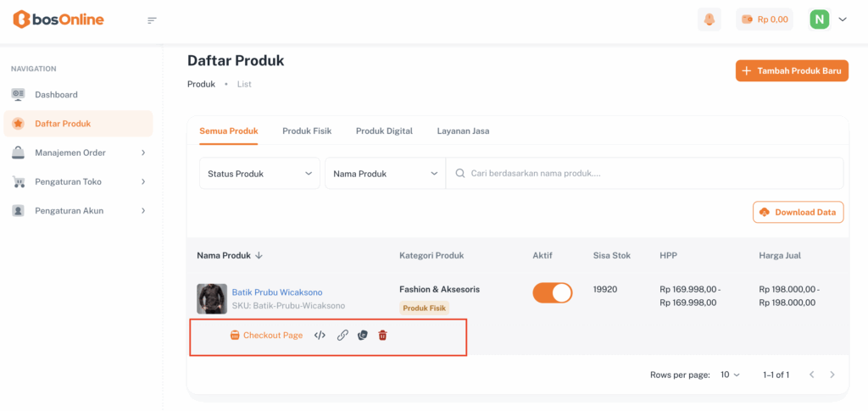The width and height of the screenshot is (868, 411).
Task: Open the Layanan Jasa tab
Action: [x=463, y=131]
